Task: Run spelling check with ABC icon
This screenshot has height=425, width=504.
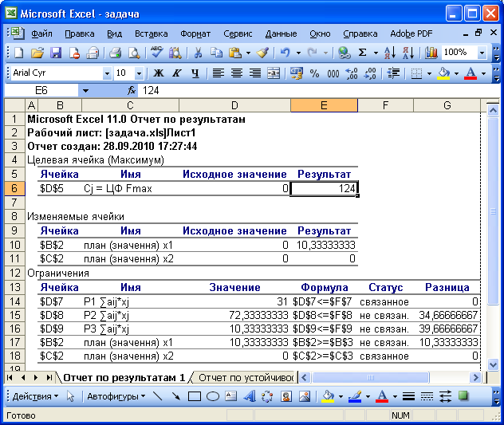Action: pyautogui.click(x=156, y=53)
